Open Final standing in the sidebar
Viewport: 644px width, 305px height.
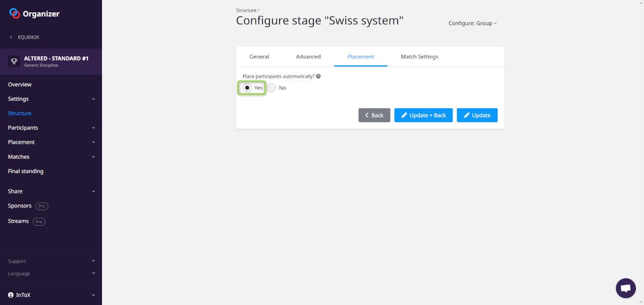tap(26, 172)
